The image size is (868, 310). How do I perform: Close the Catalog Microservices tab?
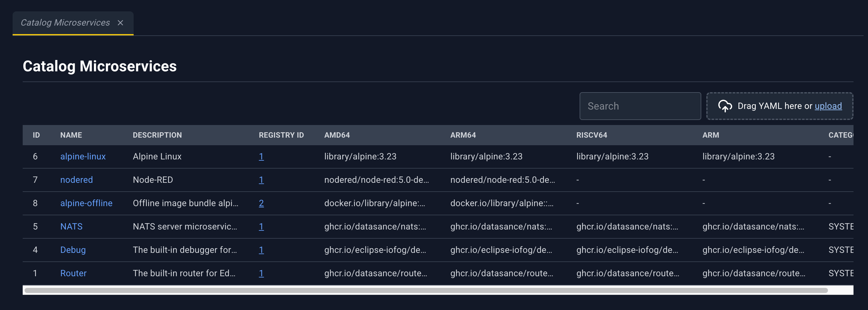click(120, 23)
